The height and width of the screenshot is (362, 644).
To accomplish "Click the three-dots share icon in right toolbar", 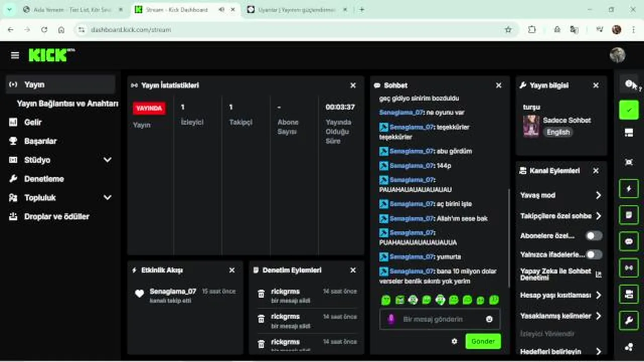I will coord(628,347).
